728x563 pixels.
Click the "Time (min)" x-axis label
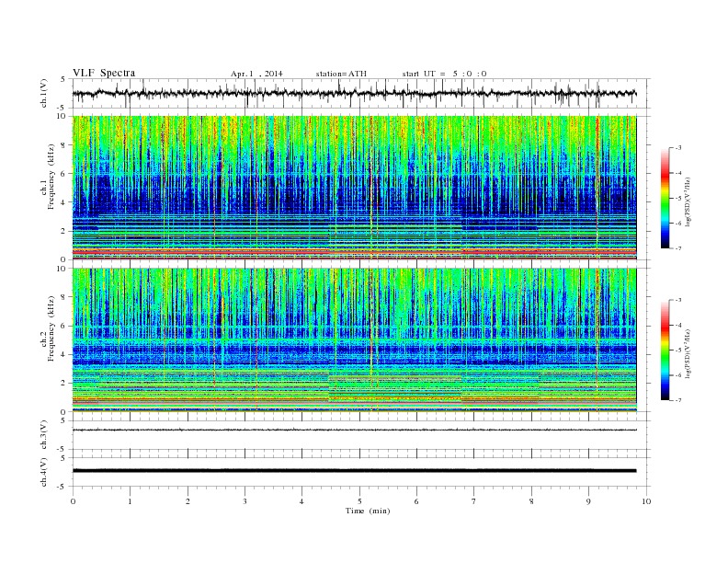pyautogui.click(x=368, y=511)
